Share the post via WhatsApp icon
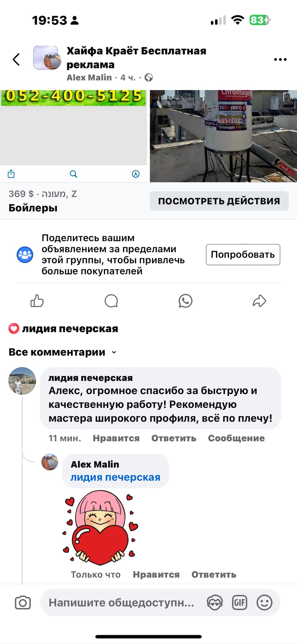The width and height of the screenshot is (297, 644). [185, 301]
